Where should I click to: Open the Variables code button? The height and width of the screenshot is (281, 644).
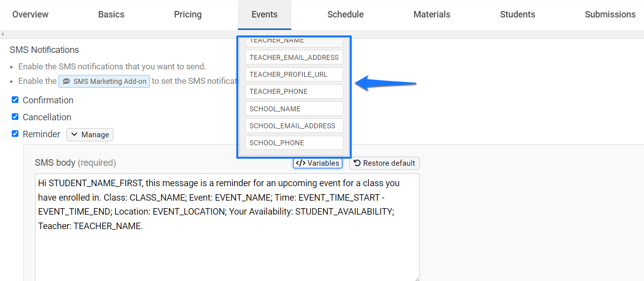318,163
